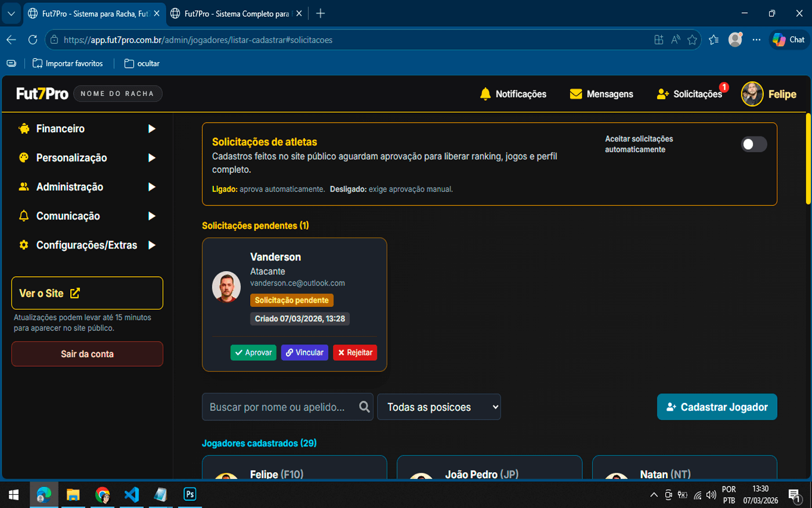Screen dimensions: 812x508
Task: Add page to favorites star icon
Action: point(692,40)
